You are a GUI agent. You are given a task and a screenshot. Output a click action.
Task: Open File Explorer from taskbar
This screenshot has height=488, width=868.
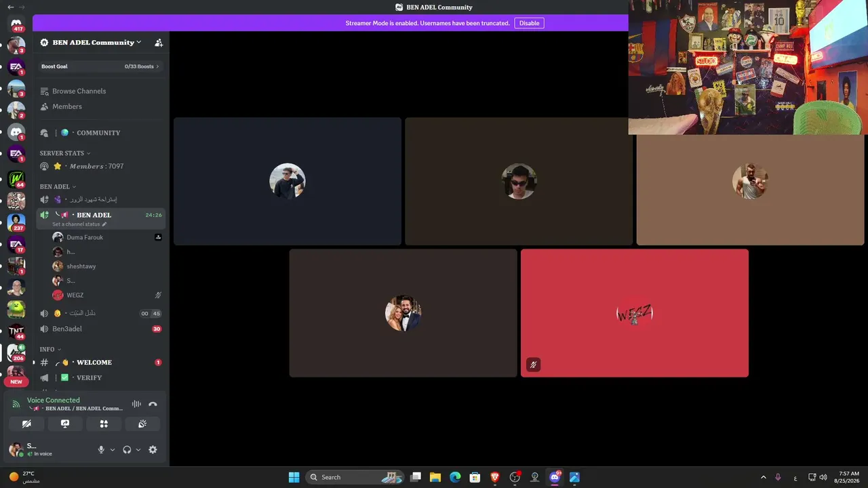tap(435, 477)
